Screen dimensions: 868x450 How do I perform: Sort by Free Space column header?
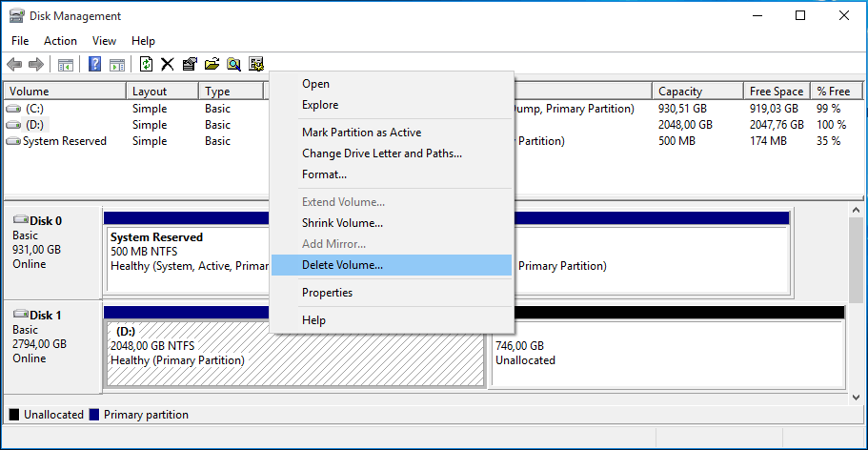click(x=776, y=92)
